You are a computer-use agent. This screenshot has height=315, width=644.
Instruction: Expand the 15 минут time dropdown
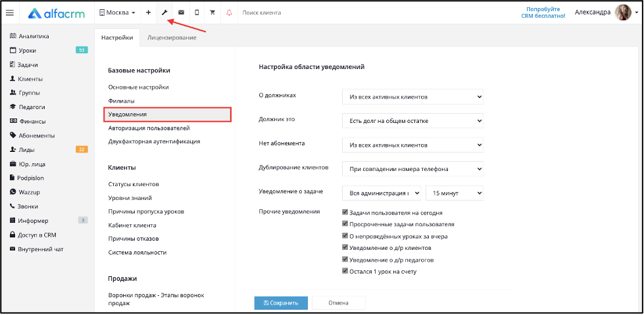pyautogui.click(x=455, y=193)
